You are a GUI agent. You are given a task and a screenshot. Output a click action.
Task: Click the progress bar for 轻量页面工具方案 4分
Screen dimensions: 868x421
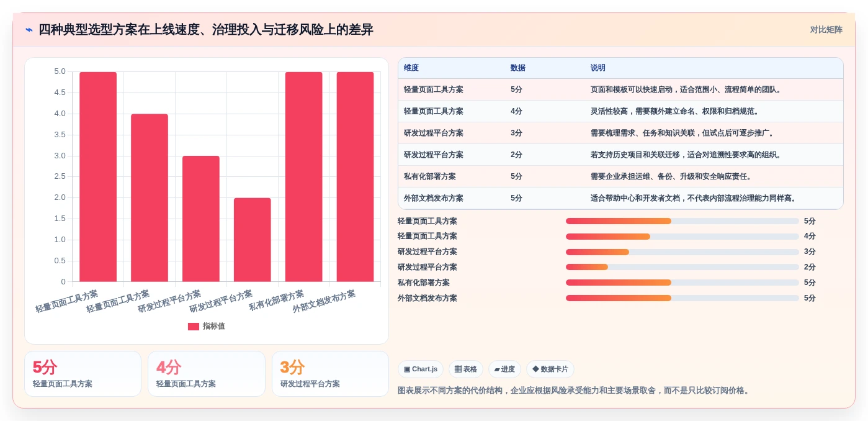point(682,237)
